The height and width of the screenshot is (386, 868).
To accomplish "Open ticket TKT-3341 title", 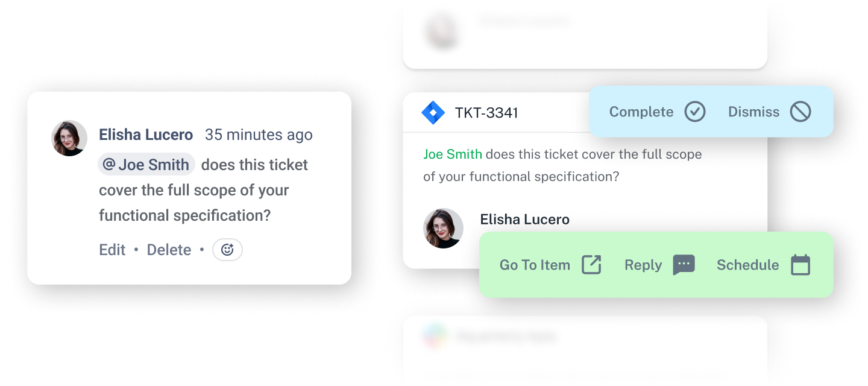I will point(486,113).
